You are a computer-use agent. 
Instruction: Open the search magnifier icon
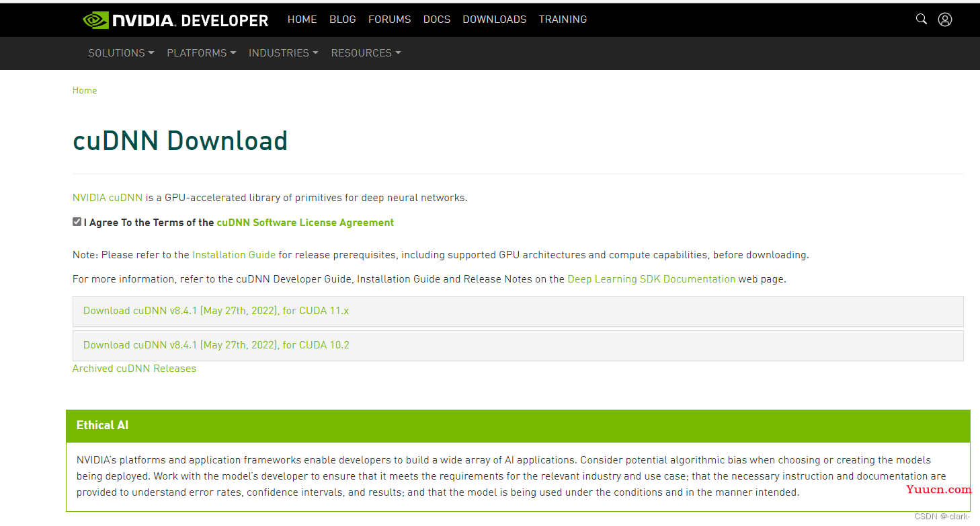pos(922,19)
